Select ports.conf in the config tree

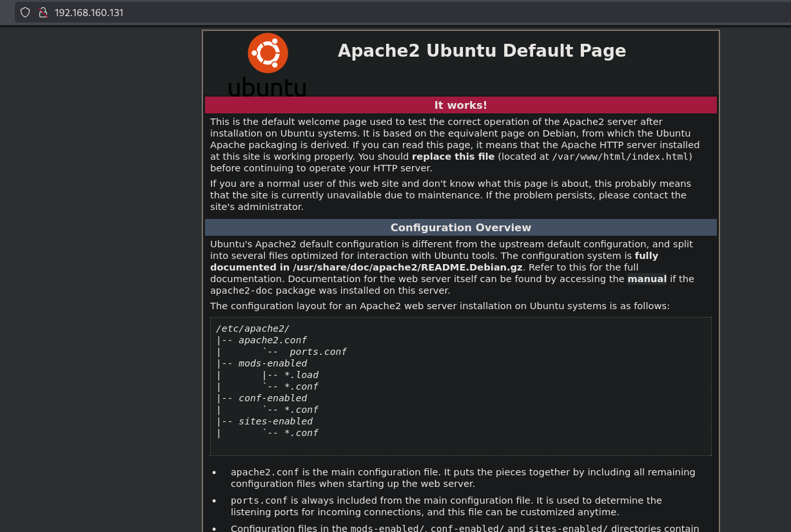tap(318, 352)
